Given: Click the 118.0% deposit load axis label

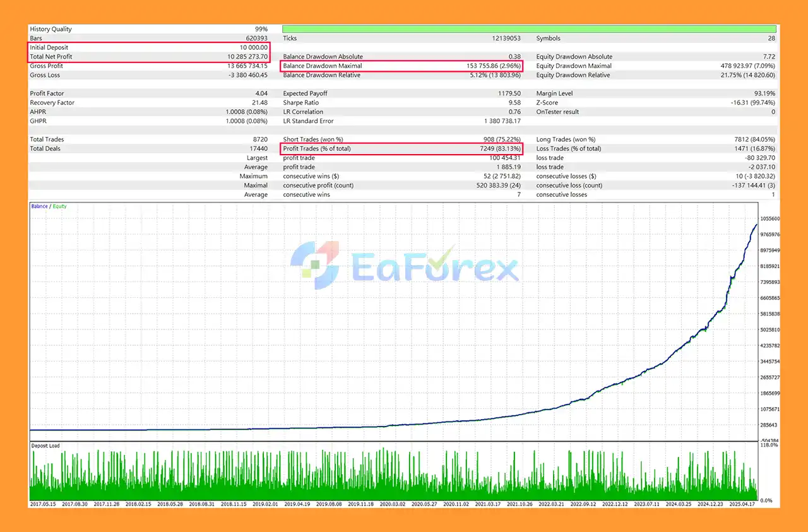Looking at the screenshot, I should (768, 445).
